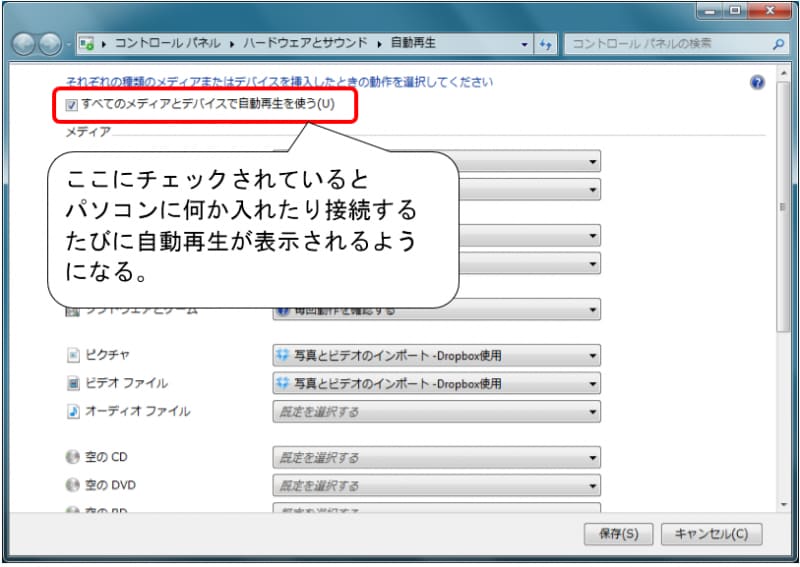Click the 保存(S) button
The width and height of the screenshot is (800, 567).
(618, 534)
